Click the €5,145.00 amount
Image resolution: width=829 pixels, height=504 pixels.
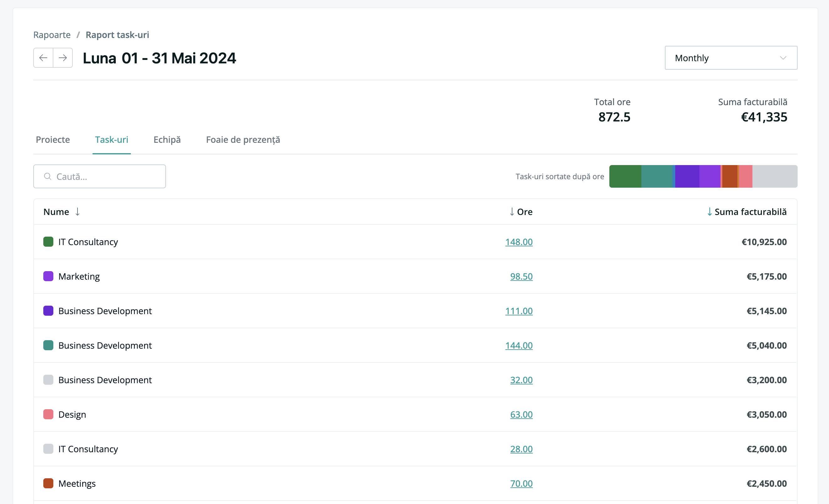click(x=767, y=311)
